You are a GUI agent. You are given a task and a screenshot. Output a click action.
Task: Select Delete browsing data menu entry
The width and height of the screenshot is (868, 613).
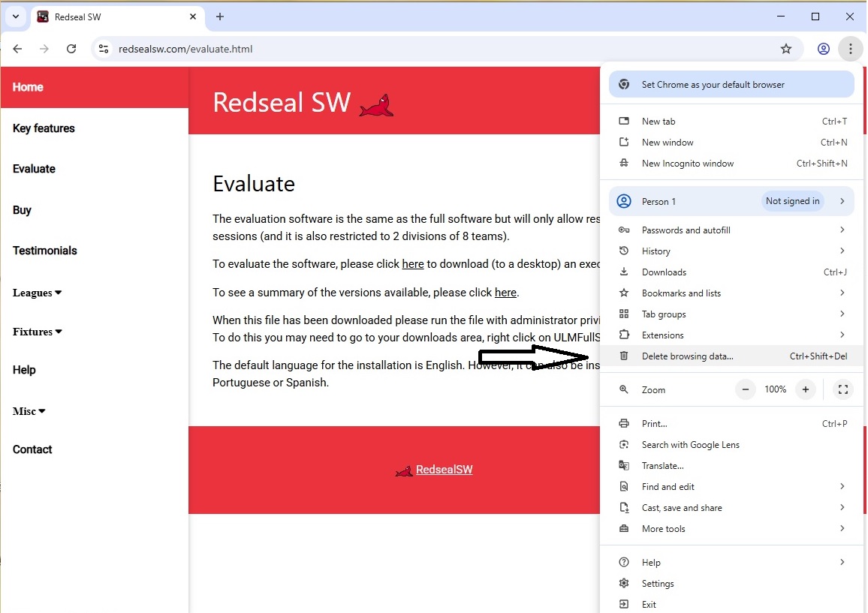coord(687,356)
